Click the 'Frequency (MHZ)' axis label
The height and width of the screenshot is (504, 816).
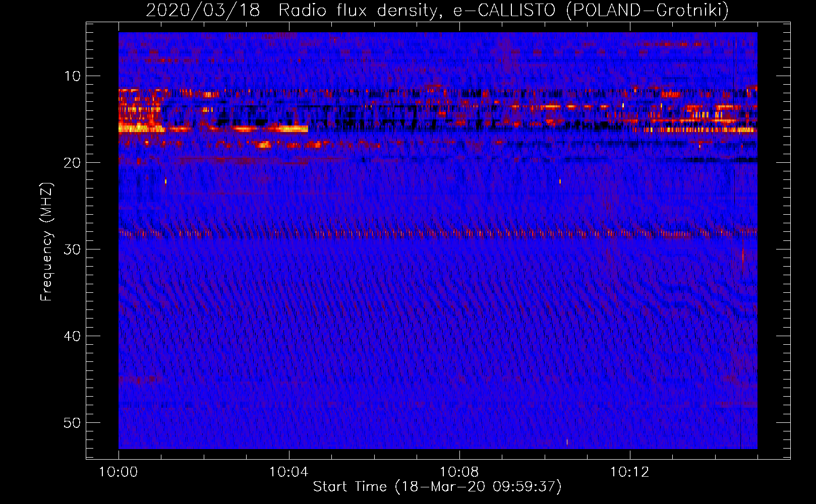46,242
